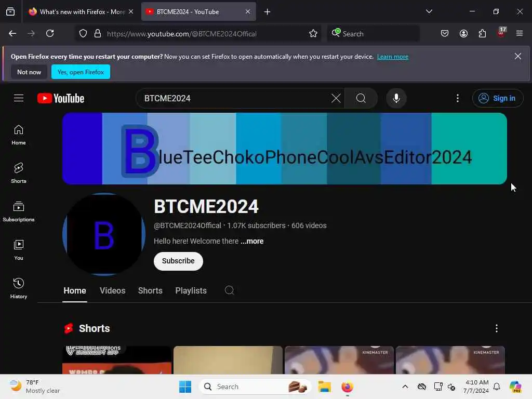This screenshot has width=532, height=399.
Task: Go forward with the browser forward arrow
Action: 31,33
